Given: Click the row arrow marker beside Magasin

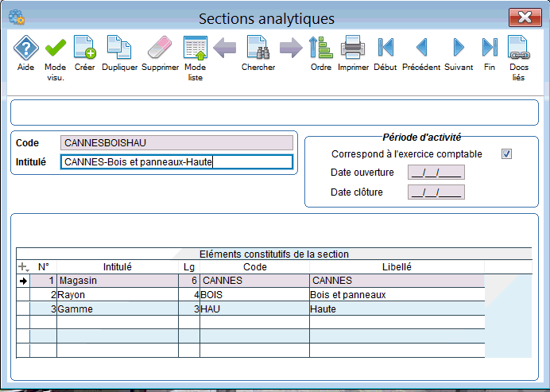Looking at the screenshot, I should (x=23, y=281).
